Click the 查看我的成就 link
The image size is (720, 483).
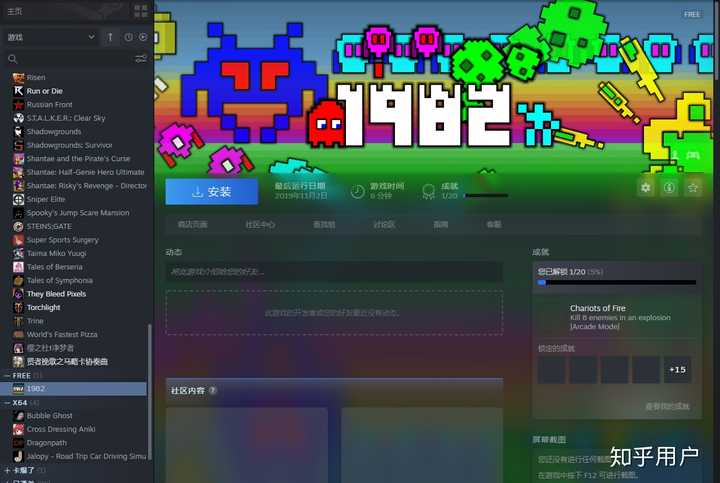[667, 406]
